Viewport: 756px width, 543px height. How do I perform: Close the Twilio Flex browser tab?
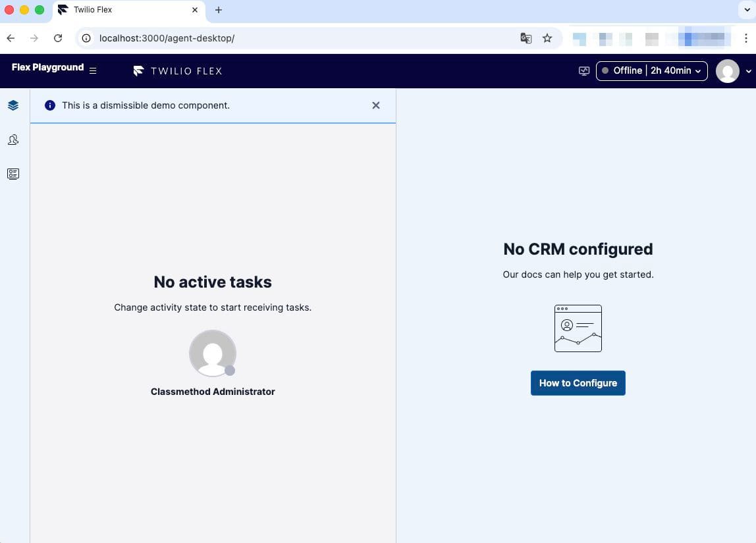(195, 10)
